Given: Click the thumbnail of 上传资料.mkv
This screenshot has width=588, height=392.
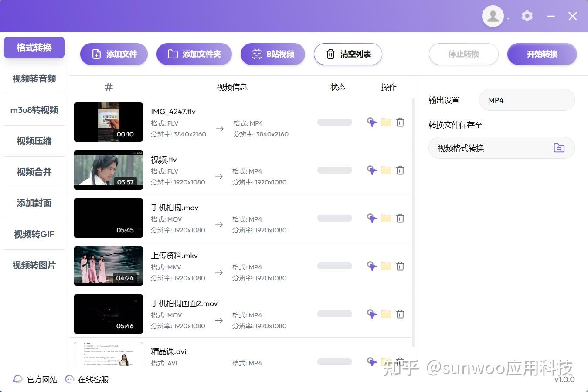Looking at the screenshot, I should point(108,266).
